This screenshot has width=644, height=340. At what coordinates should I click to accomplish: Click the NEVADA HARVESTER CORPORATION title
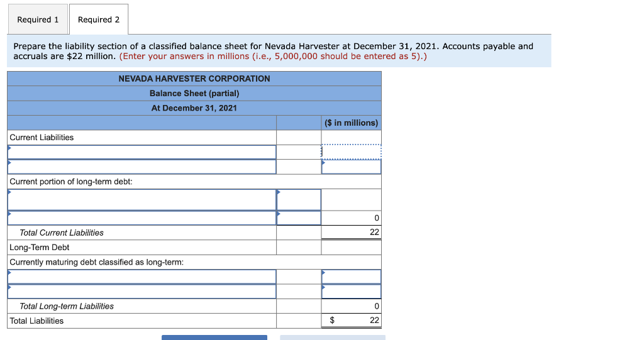tap(194, 79)
